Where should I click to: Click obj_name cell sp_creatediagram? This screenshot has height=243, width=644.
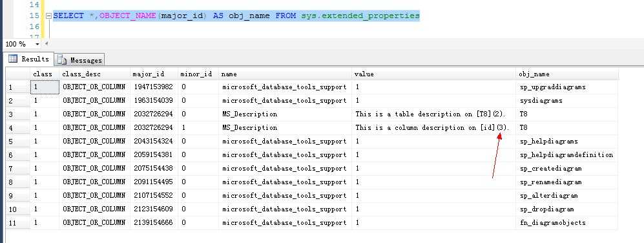coord(566,169)
